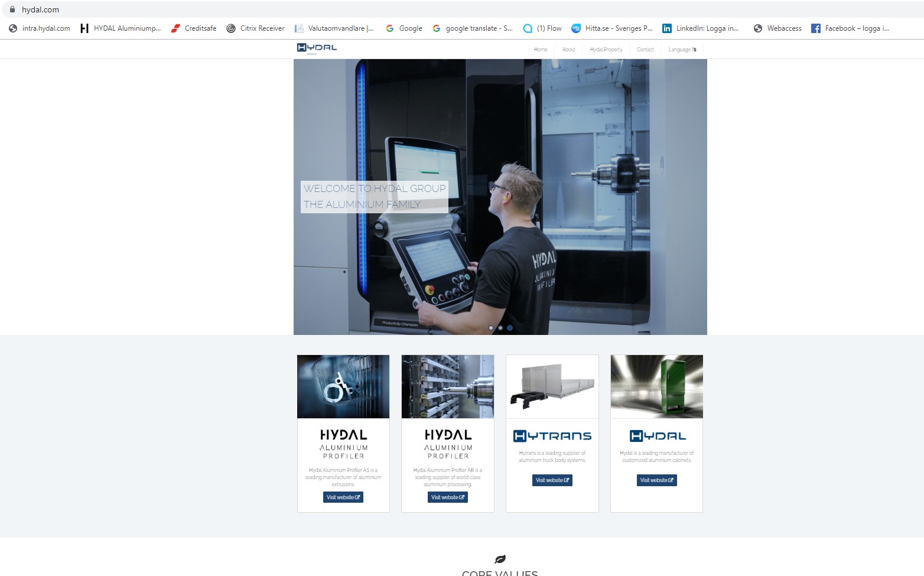Click "Hytrans is a leading supplier" description

tap(552, 457)
